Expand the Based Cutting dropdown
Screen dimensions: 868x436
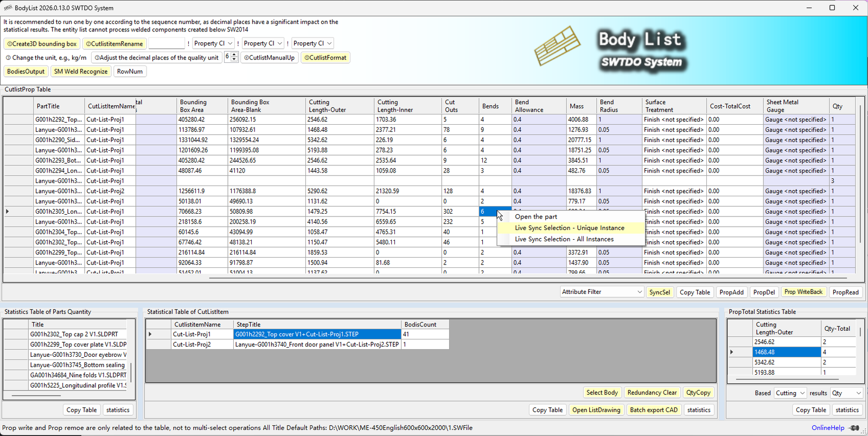click(789, 393)
